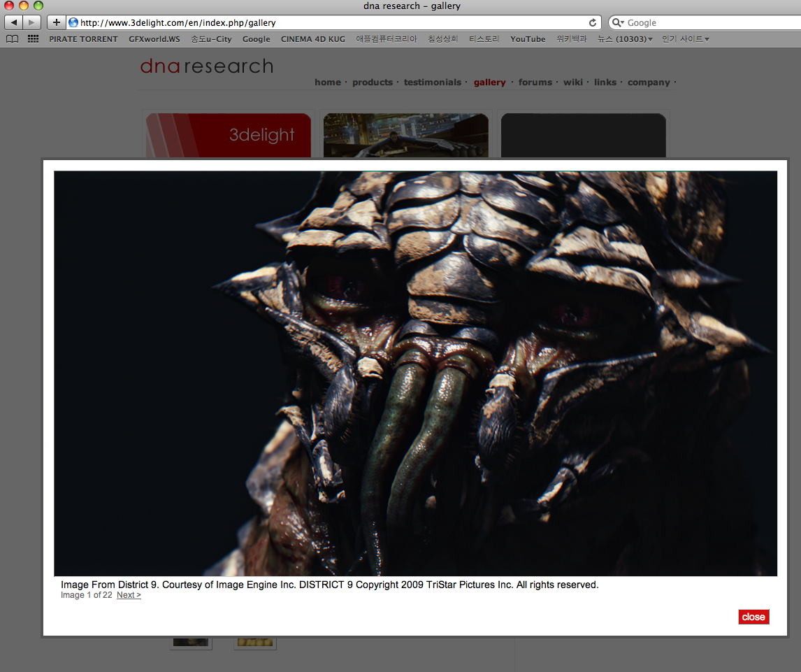Click the 'Image 1 of 22' counter text
Screen dimensions: 801x672
point(87,595)
